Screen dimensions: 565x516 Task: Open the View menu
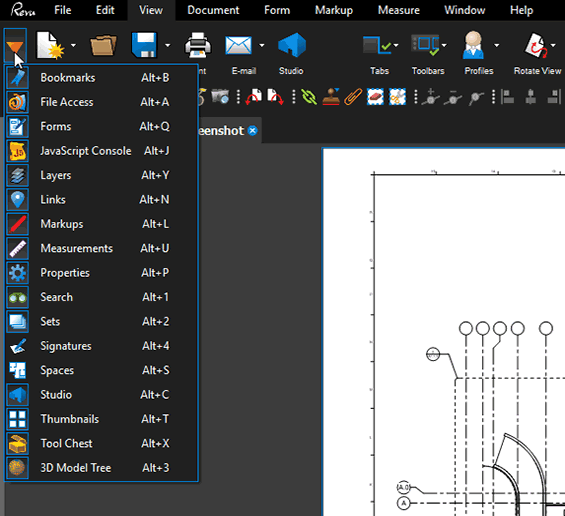pos(151,10)
